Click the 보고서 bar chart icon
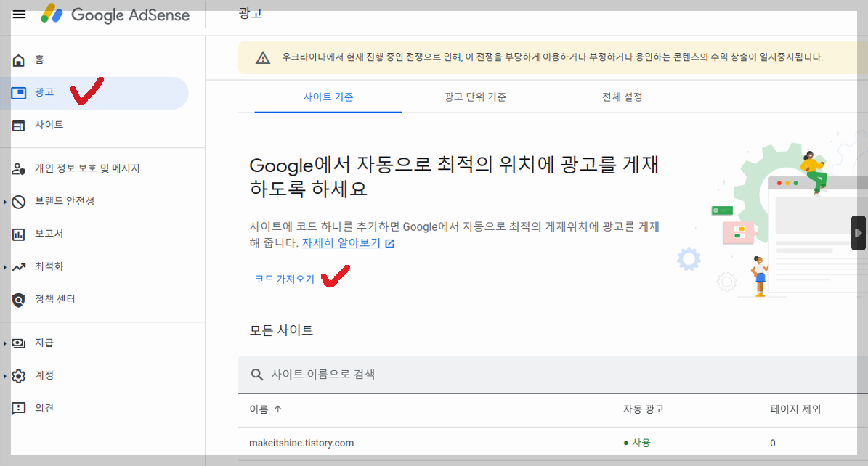Screen dimensions: 868x466 click(x=19, y=234)
